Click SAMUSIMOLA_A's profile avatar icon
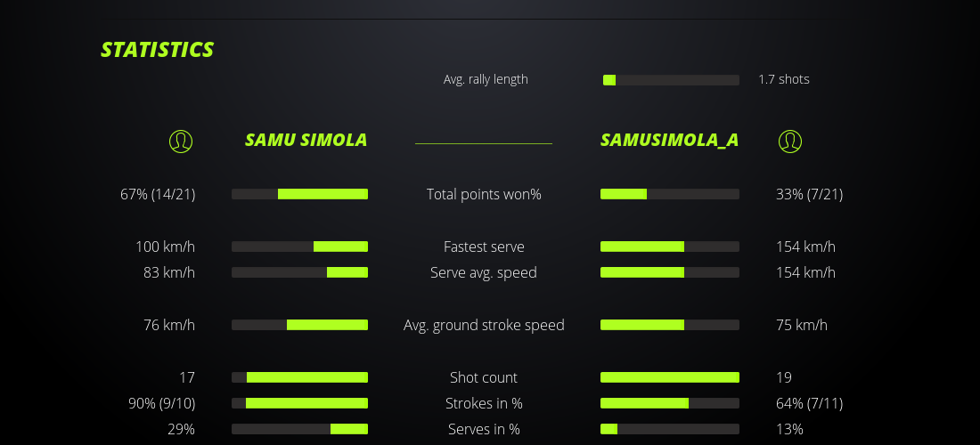 tap(789, 141)
